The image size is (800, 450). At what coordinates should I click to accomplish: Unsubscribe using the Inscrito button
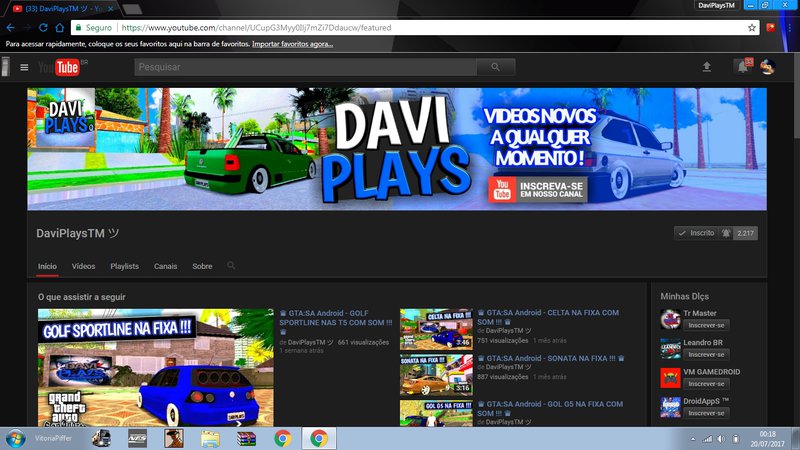coord(696,233)
